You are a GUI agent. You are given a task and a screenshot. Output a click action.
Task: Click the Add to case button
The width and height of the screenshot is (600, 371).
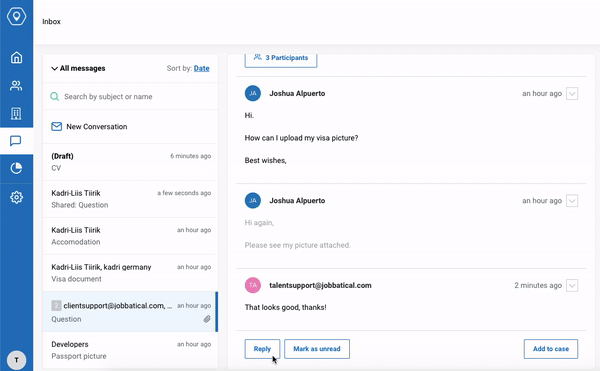551,349
